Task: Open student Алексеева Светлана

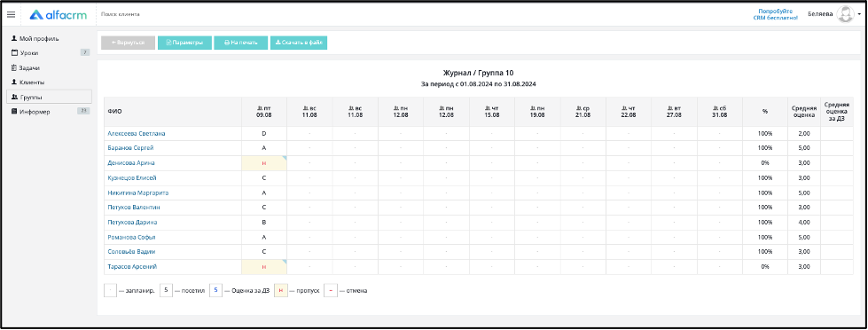Action: tap(137, 133)
